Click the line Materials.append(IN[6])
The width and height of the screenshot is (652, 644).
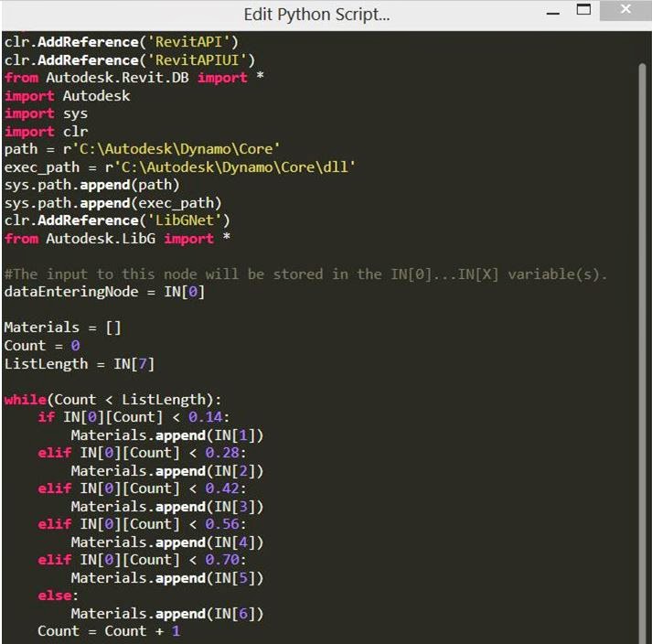[166, 614]
